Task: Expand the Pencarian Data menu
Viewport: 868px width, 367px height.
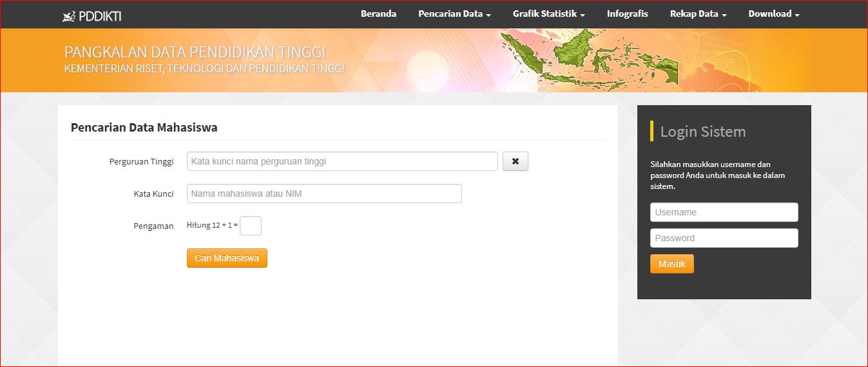Action: tap(454, 14)
